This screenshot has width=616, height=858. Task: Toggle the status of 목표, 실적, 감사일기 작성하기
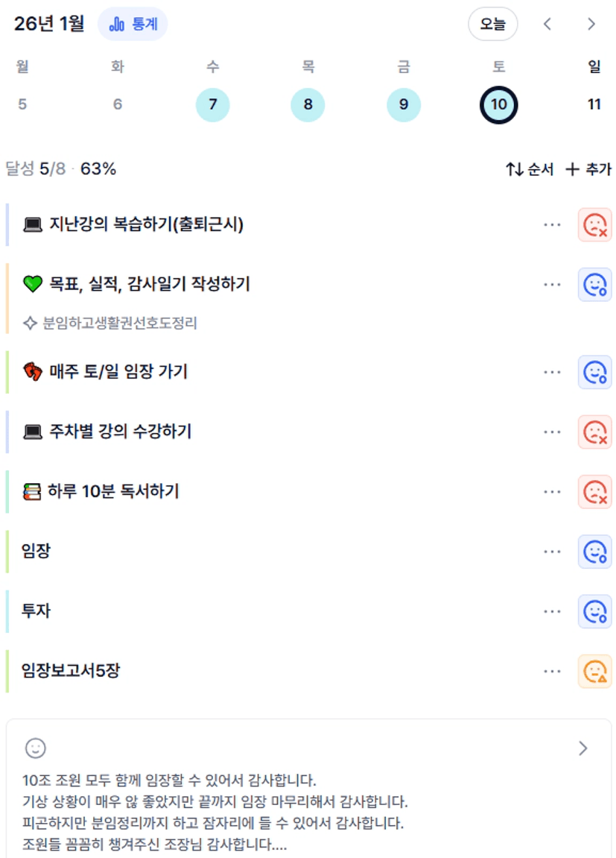tap(594, 284)
